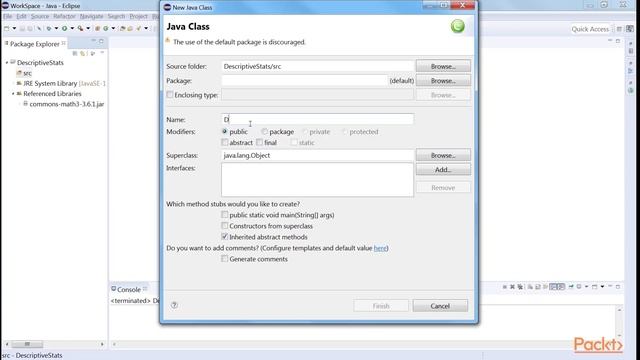Open the File menu
The image size is (640, 360).
click(x=7, y=16)
